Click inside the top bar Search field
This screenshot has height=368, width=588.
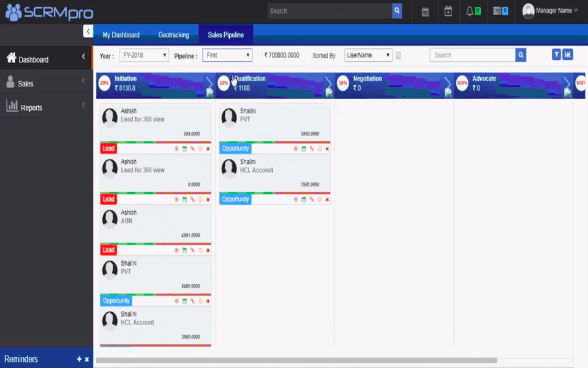click(x=330, y=11)
